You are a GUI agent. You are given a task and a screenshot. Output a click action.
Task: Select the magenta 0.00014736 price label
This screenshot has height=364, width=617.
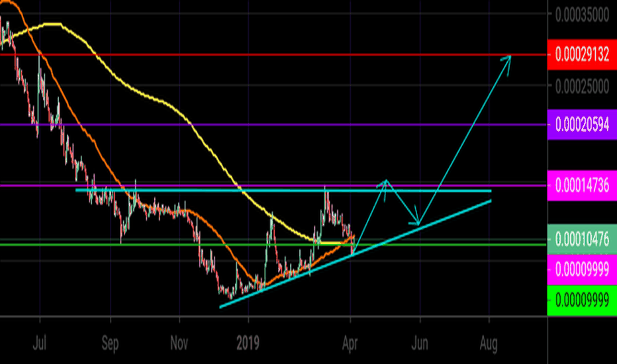582,185
